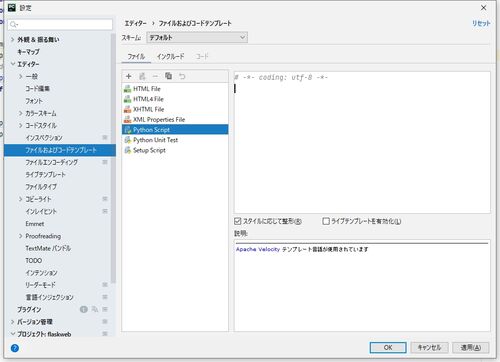The width and height of the screenshot is (500, 362).
Task: Open コード編集 settings page
Action: click(x=37, y=89)
